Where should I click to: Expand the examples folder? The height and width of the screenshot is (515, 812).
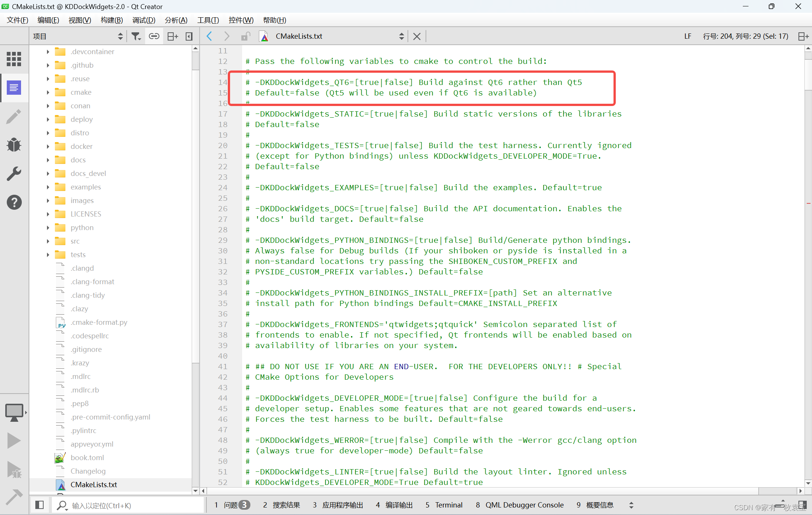(48, 187)
